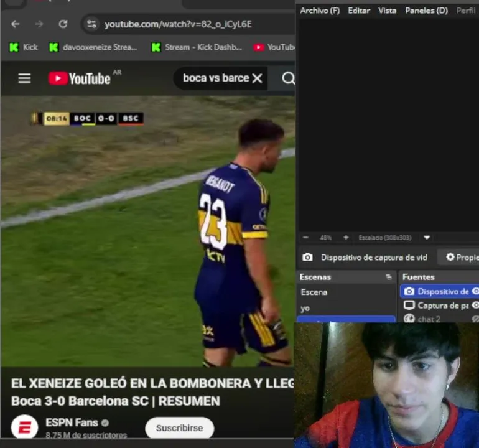Open the Editar menu in OBS
Screen dimensions: 479x448
click(x=359, y=11)
